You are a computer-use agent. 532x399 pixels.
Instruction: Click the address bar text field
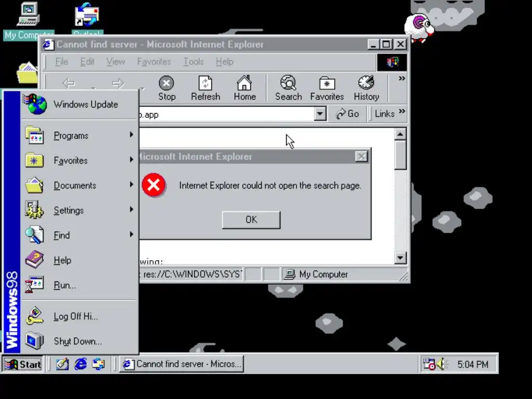227,114
